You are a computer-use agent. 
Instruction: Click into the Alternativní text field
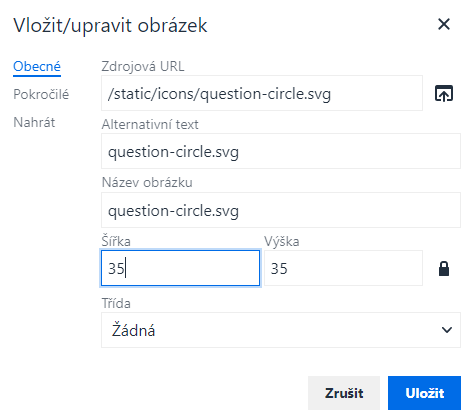(281, 151)
